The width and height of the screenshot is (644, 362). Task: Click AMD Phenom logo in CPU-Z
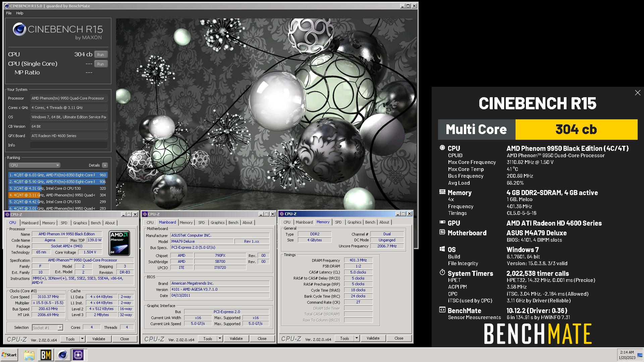(119, 243)
